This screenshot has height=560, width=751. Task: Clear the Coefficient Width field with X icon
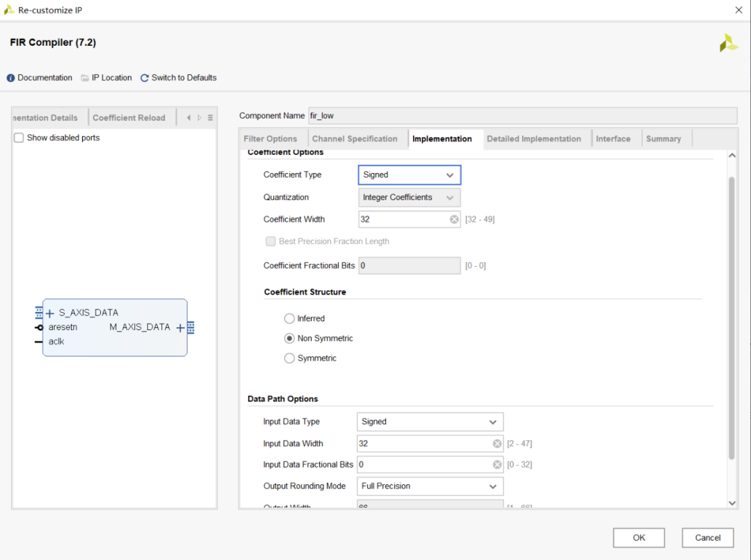click(454, 220)
